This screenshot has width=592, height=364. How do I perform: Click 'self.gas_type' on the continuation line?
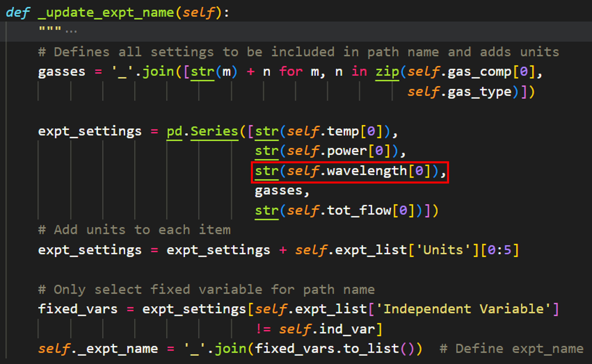[x=459, y=92]
